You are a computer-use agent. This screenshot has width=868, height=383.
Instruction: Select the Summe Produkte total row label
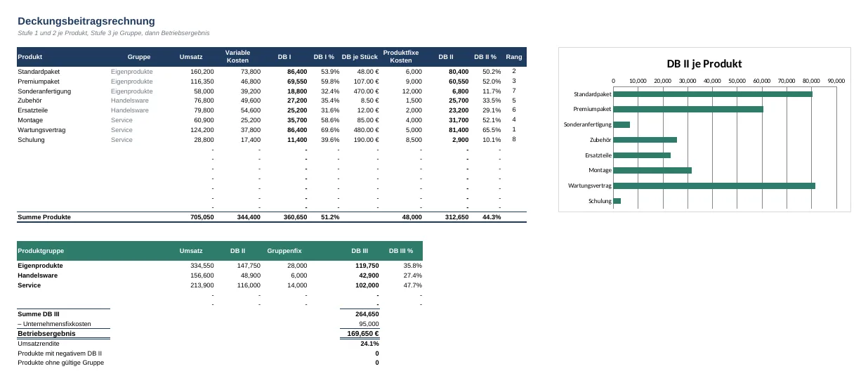[x=44, y=217]
